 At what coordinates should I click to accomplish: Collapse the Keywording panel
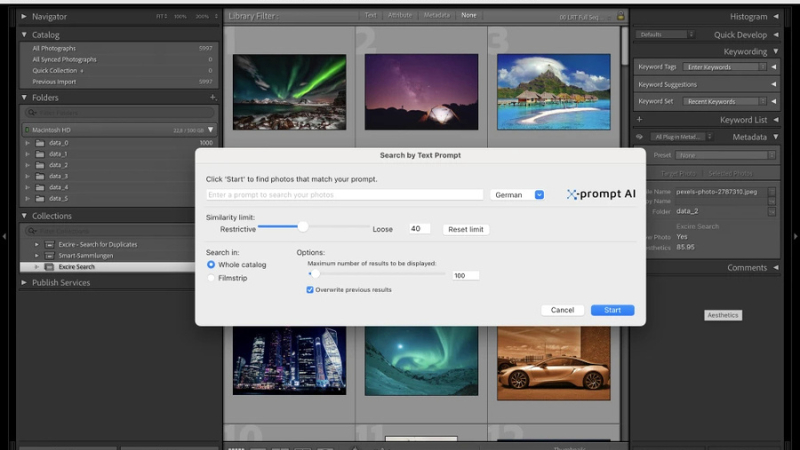coord(776,51)
